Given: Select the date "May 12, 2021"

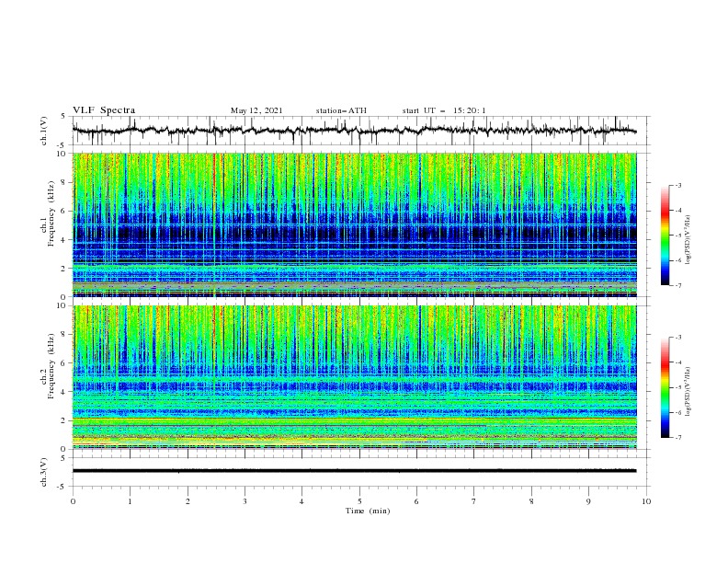Looking at the screenshot, I should coord(256,110).
